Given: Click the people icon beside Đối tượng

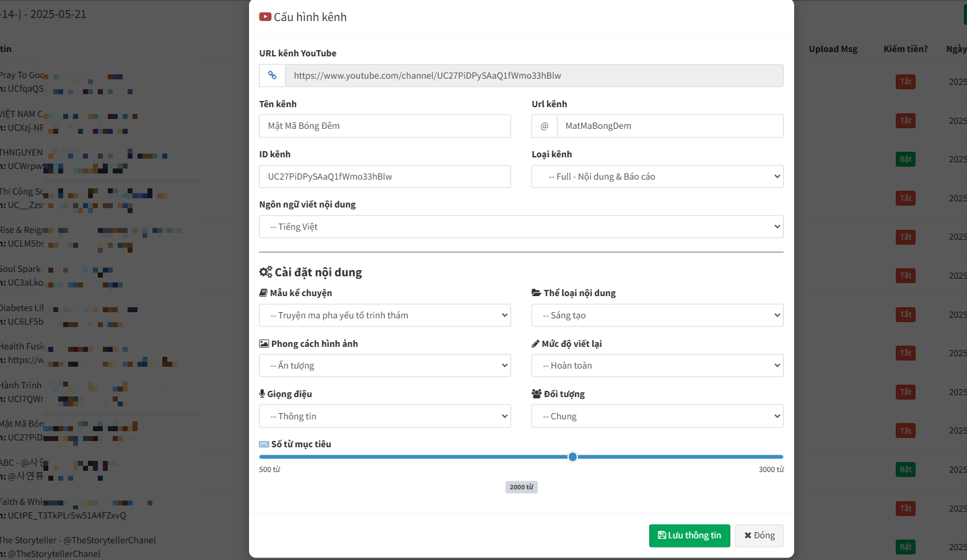Looking at the screenshot, I should point(536,394).
